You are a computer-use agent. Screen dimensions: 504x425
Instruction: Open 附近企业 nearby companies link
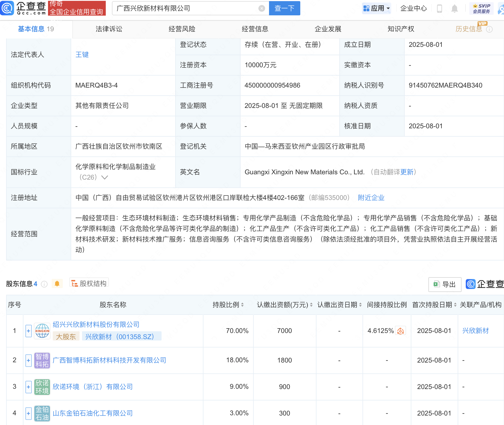[x=371, y=198]
